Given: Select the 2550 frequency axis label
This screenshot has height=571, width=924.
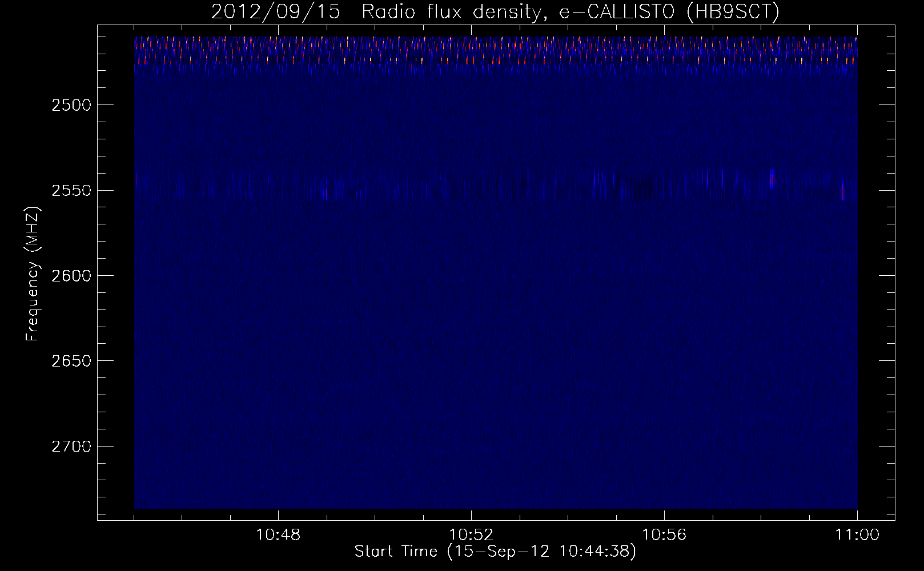Looking at the screenshot, I should [71, 190].
